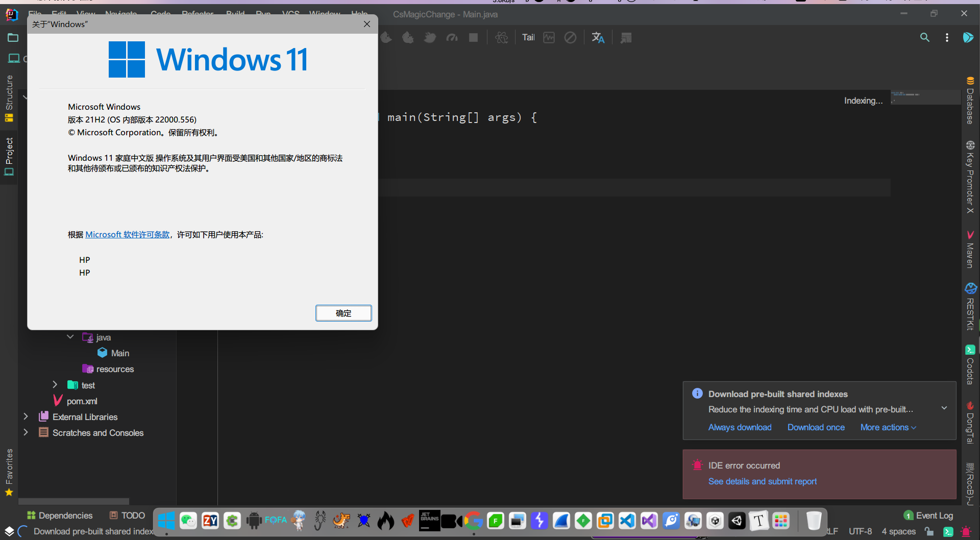The width and height of the screenshot is (980, 540).
Task: Open the FOFA app from the dock
Action: point(276,520)
